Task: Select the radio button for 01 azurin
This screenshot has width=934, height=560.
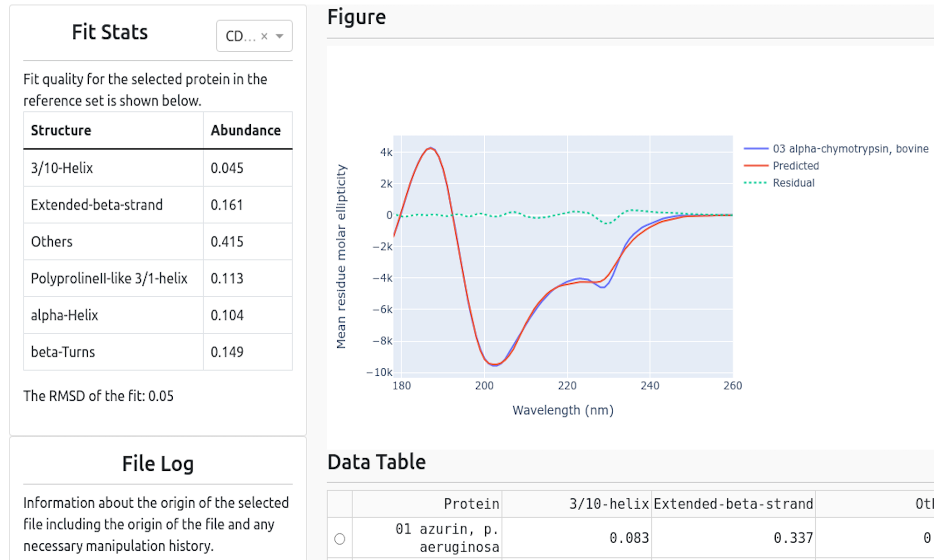Action: coord(340,539)
